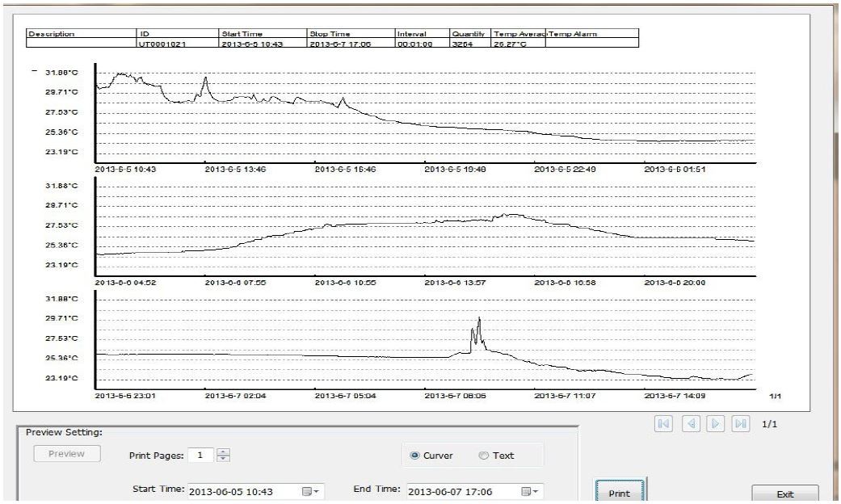
Task: Click the temperature spike in bottom chart
Action: click(478, 323)
